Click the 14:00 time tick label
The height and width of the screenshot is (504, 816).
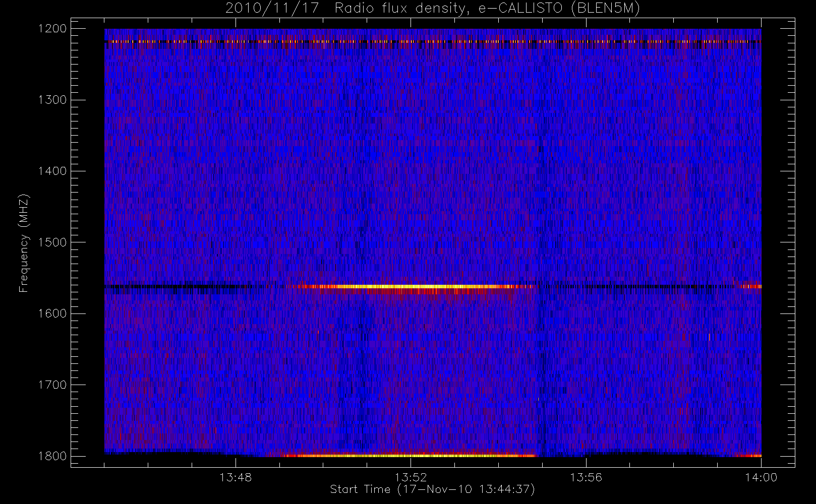tap(761, 477)
